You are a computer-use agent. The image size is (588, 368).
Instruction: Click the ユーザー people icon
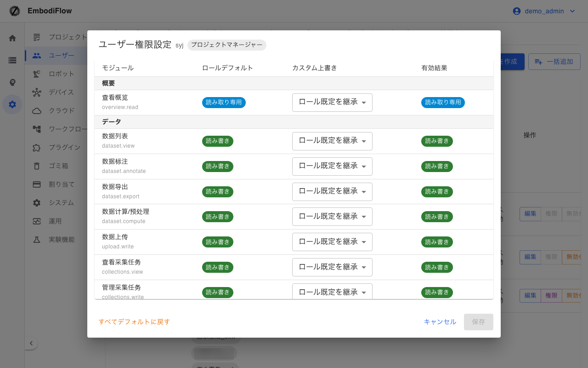coord(37,55)
